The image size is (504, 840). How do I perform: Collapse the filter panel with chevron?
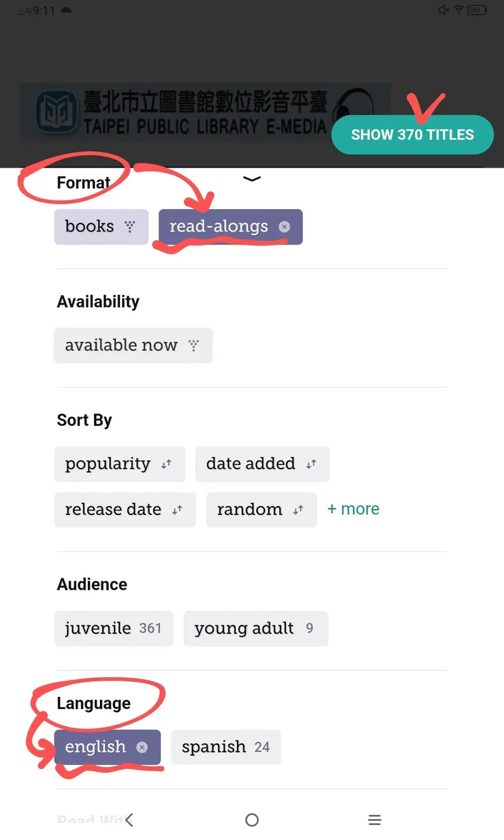[x=252, y=179]
